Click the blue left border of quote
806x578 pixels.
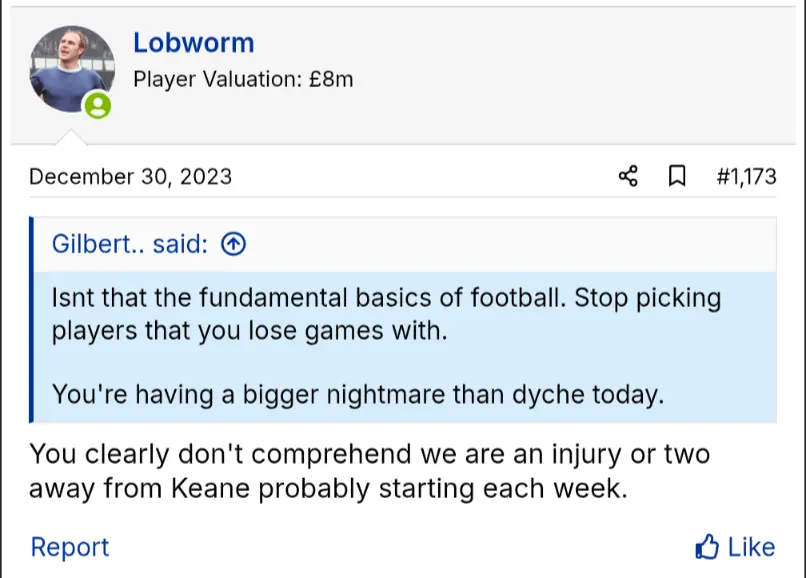pos(32,320)
